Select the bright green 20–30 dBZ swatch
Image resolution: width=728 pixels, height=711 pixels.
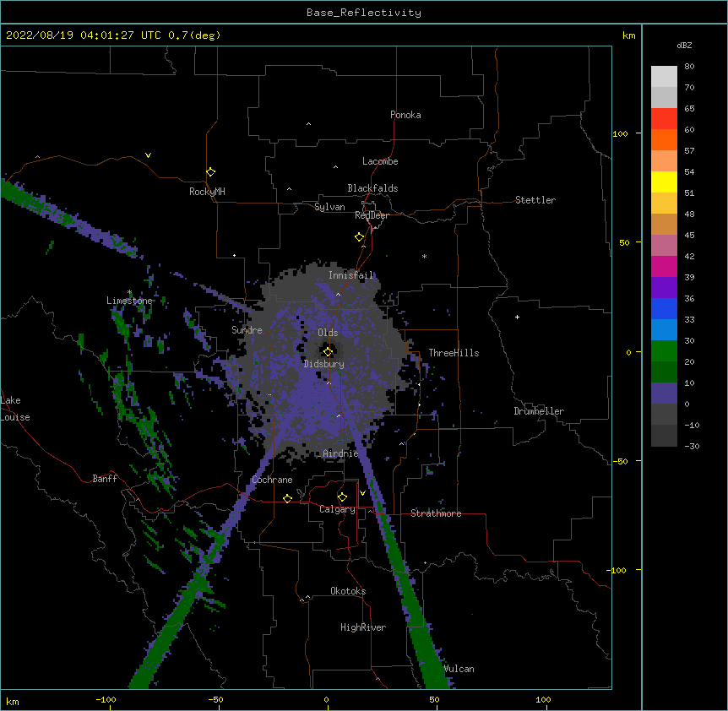664,351
